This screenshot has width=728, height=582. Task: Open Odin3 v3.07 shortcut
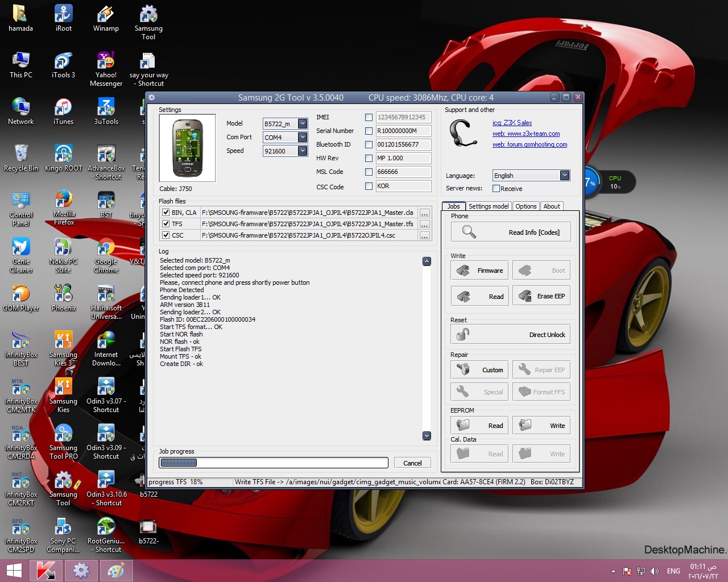tap(106, 396)
